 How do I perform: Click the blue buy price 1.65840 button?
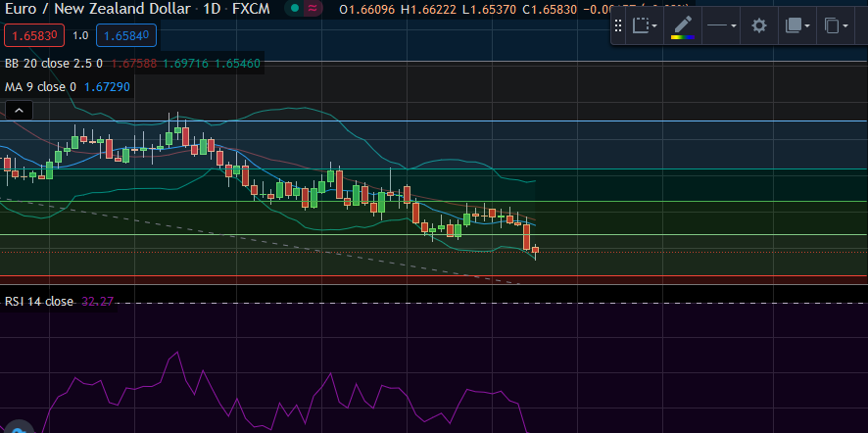click(127, 35)
